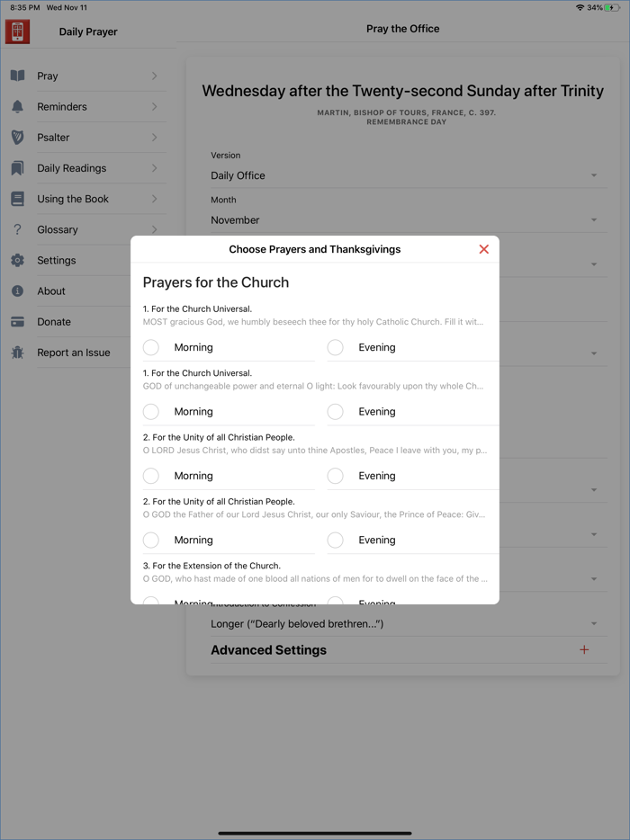Screen dimensions: 630x840
Task: Close the Choose Prayers and Thanksgivings dialog
Action: click(483, 249)
